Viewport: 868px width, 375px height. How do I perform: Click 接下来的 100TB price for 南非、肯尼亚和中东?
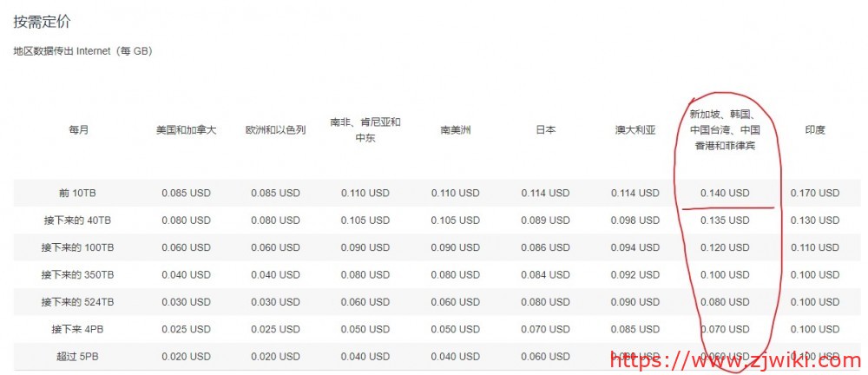click(365, 247)
